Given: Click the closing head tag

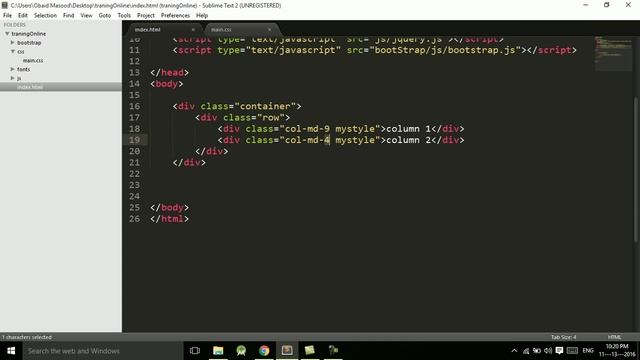Looking at the screenshot, I should pyautogui.click(x=169, y=73).
